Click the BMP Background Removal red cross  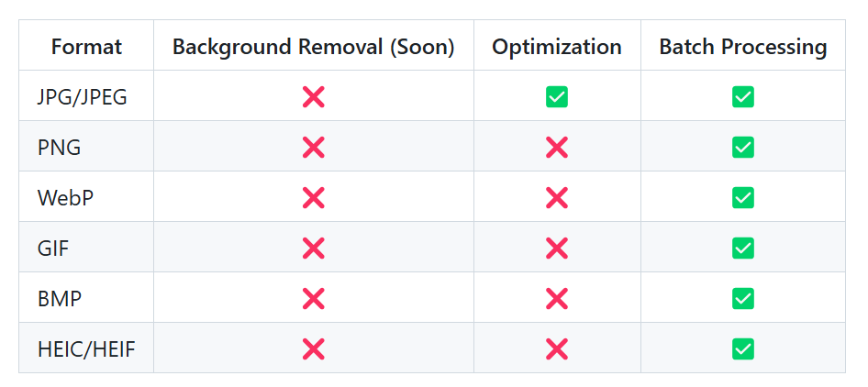click(x=313, y=298)
